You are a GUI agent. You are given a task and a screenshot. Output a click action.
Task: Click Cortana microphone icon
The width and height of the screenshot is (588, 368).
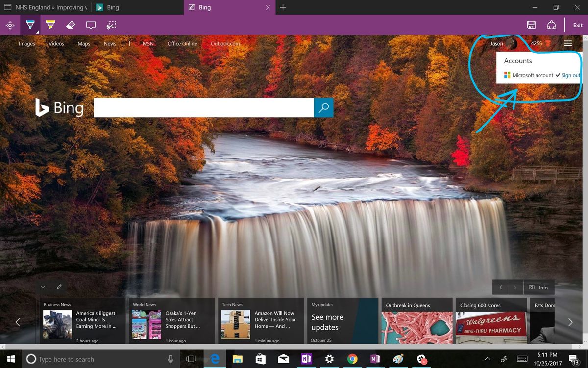click(171, 359)
